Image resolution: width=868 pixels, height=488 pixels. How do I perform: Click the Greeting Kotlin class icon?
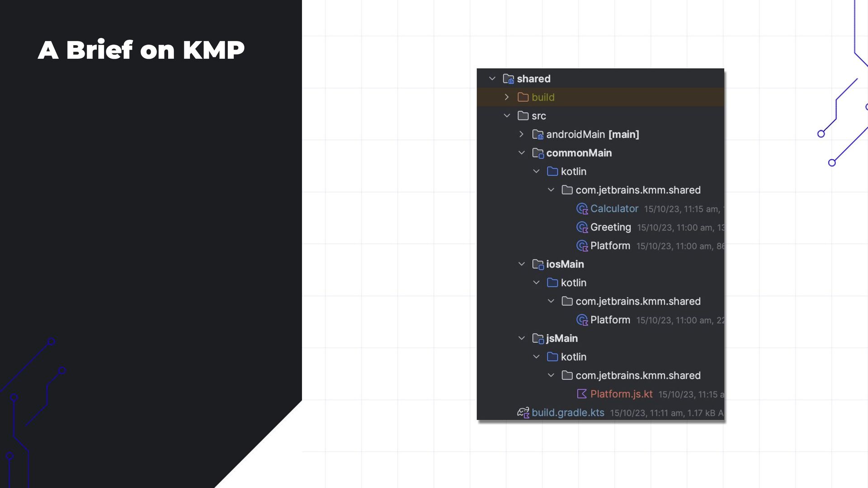point(582,227)
